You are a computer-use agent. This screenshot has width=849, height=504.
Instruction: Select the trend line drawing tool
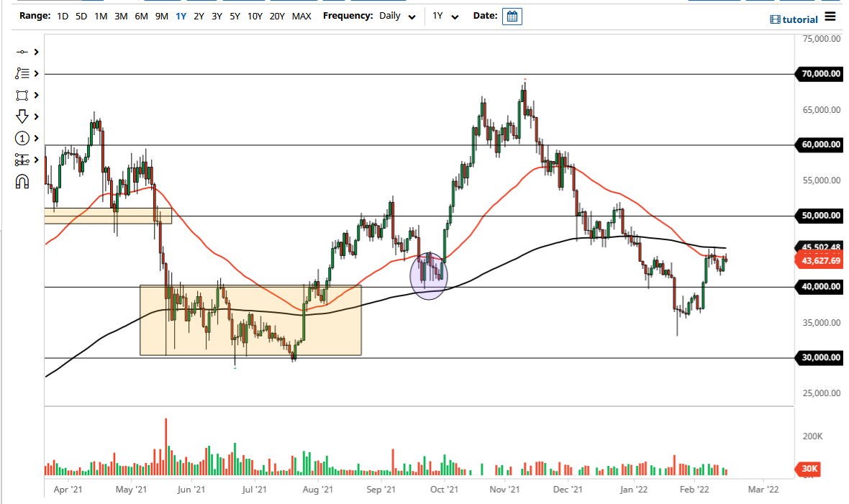[21, 52]
